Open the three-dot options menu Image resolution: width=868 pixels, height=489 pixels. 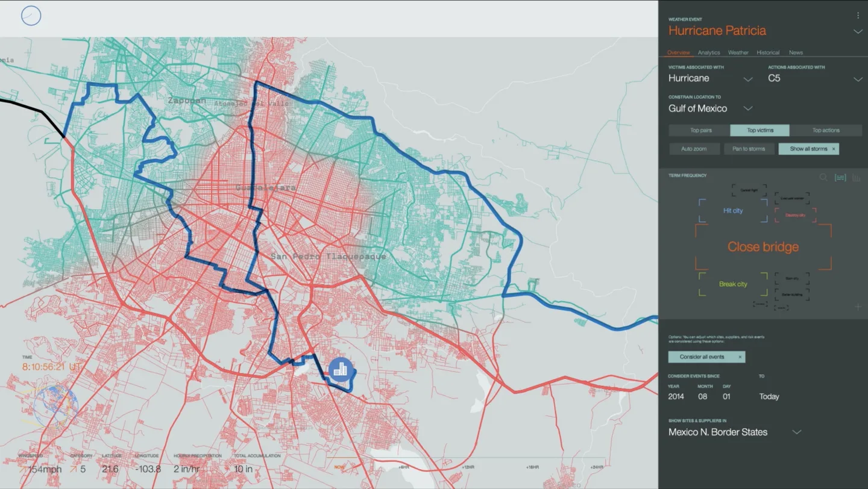858,16
